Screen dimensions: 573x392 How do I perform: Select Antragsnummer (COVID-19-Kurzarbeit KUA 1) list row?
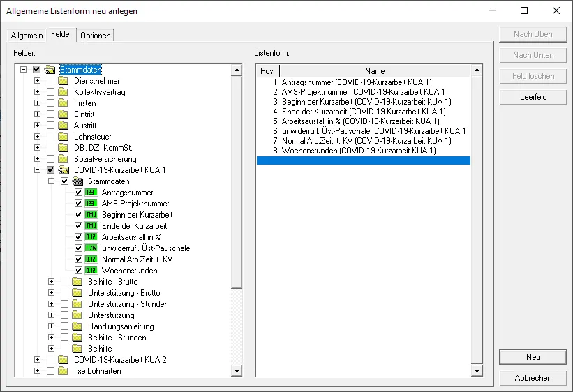click(x=363, y=82)
